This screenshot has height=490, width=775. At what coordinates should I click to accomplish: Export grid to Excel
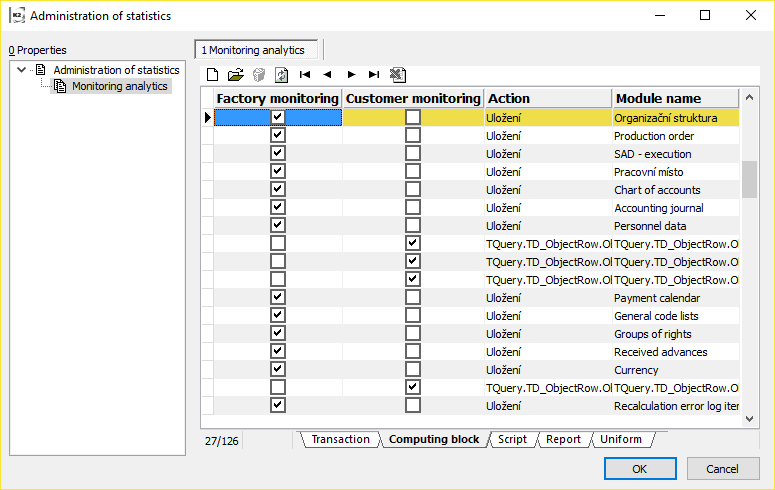pyautogui.click(x=397, y=74)
